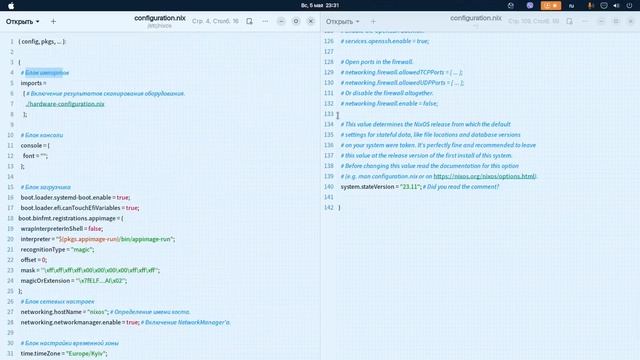This screenshot has width=640, height=360.
Task: Create new tab in right editor window
Action: tap(373, 21)
